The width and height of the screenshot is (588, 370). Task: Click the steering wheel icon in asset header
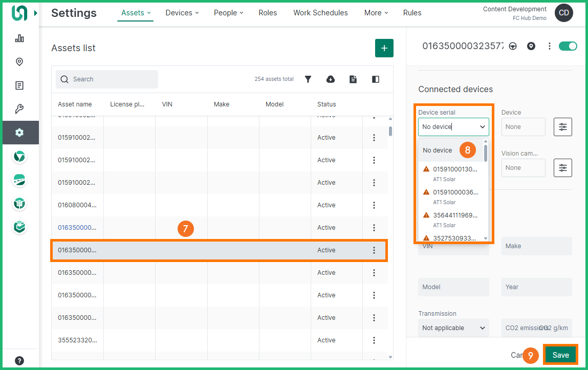513,46
